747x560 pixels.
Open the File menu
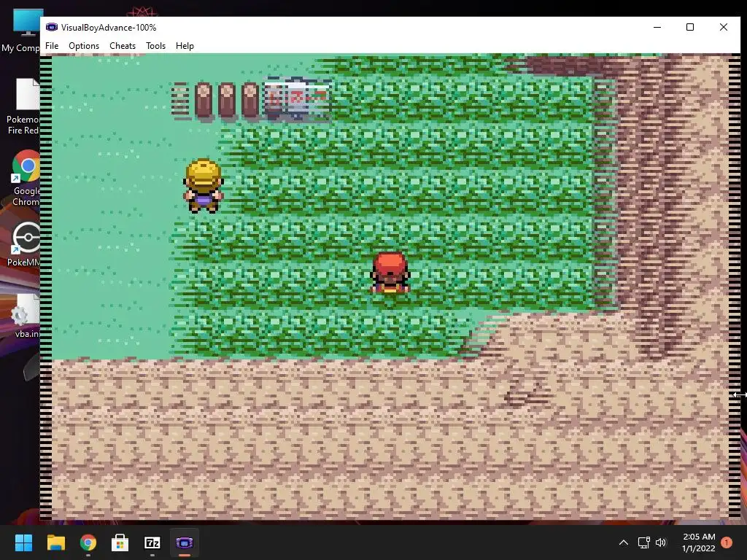coord(52,46)
